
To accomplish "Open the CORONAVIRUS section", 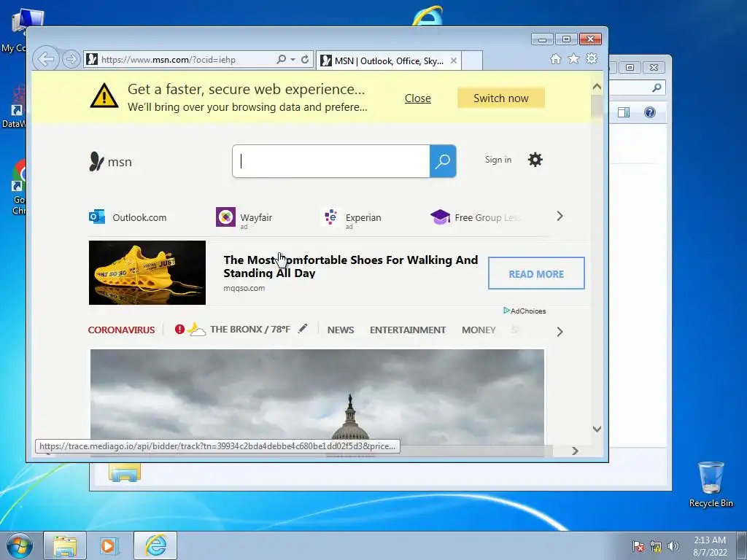I will tap(122, 330).
